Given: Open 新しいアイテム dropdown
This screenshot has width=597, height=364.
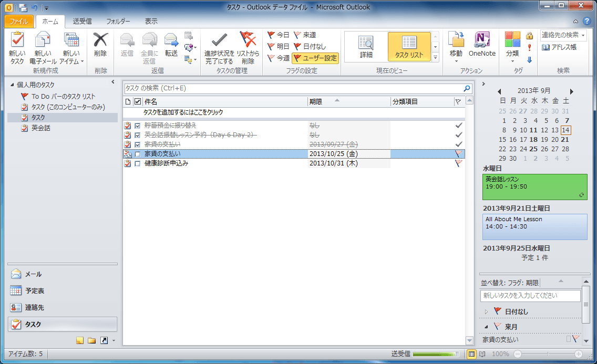Looking at the screenshot, I should pyautogui.click(x=71, y=48).
